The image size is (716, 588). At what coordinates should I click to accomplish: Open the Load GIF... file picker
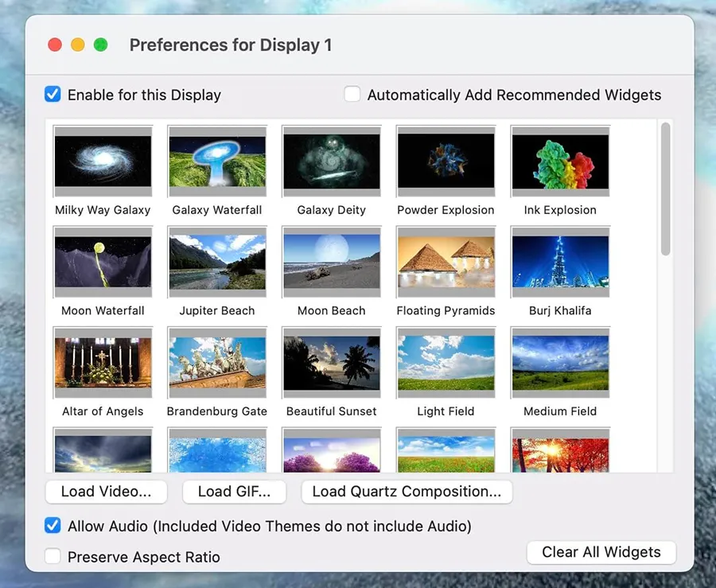pos(234,492)
